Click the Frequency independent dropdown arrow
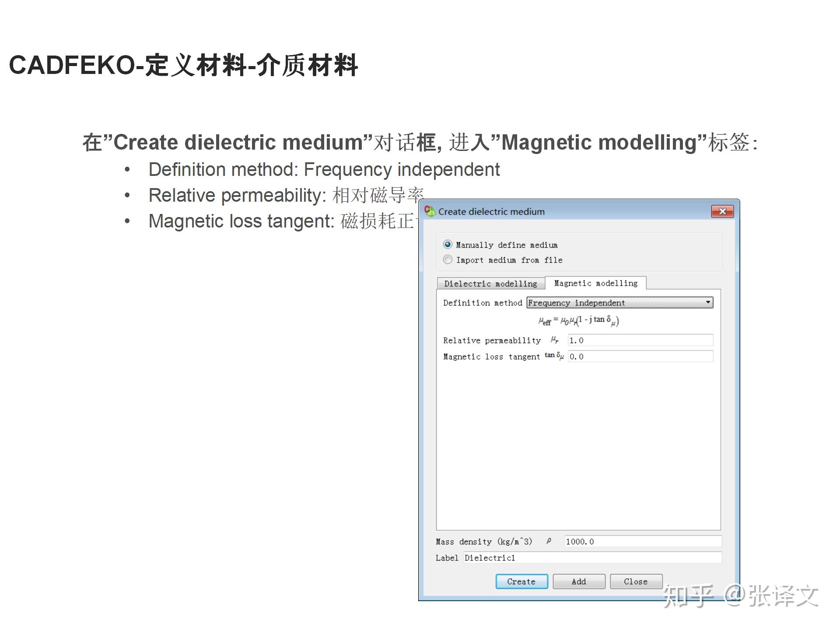The width and height of the screenshot is (840, 630). 708,303
